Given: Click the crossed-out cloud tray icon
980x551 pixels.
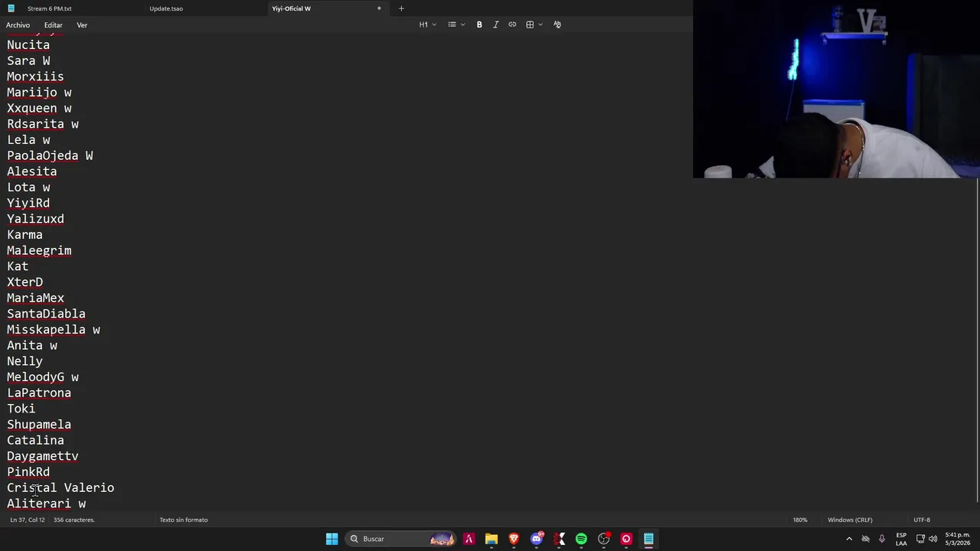Looking at the screenshot, I should tap(866, 539).
